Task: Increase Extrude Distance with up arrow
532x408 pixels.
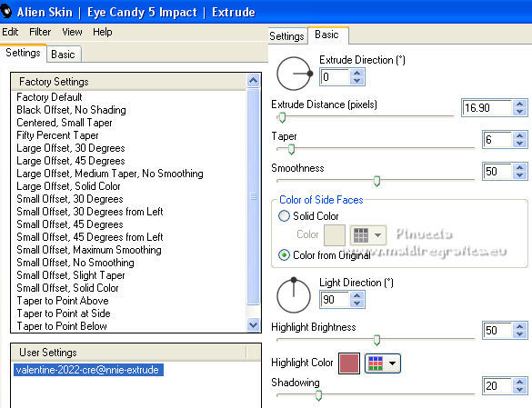Action: pos(519,104)
